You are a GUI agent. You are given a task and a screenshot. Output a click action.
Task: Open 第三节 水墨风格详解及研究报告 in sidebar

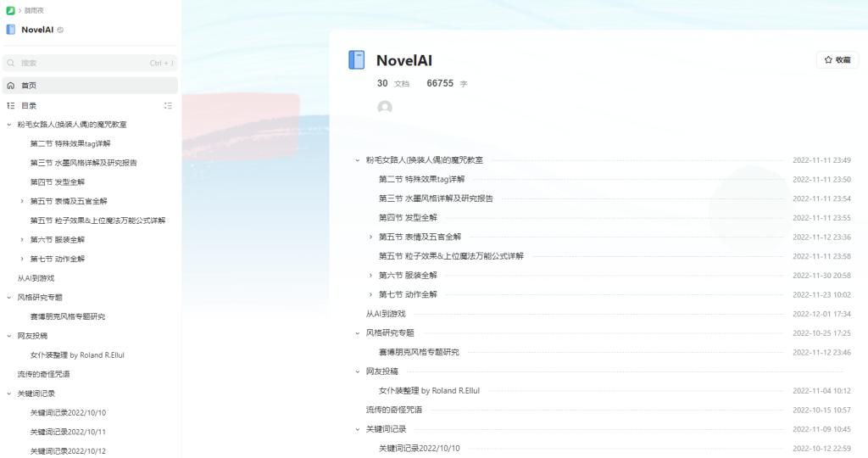coord(84,163)
